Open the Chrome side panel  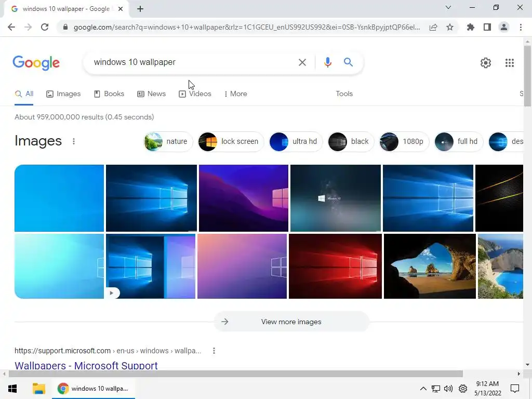point(487,27)
